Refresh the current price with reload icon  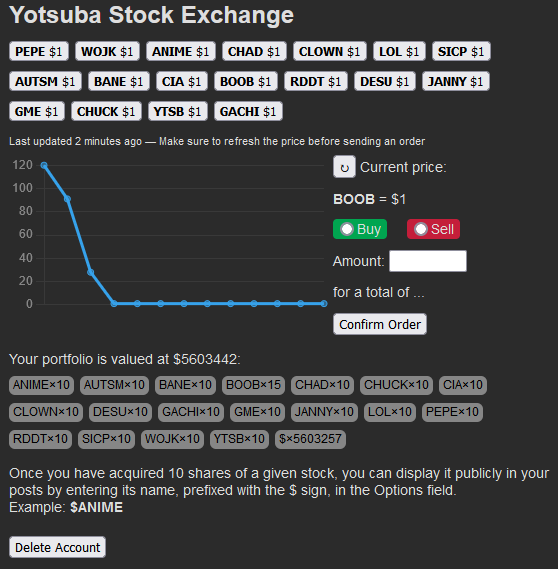click(344, 167)
